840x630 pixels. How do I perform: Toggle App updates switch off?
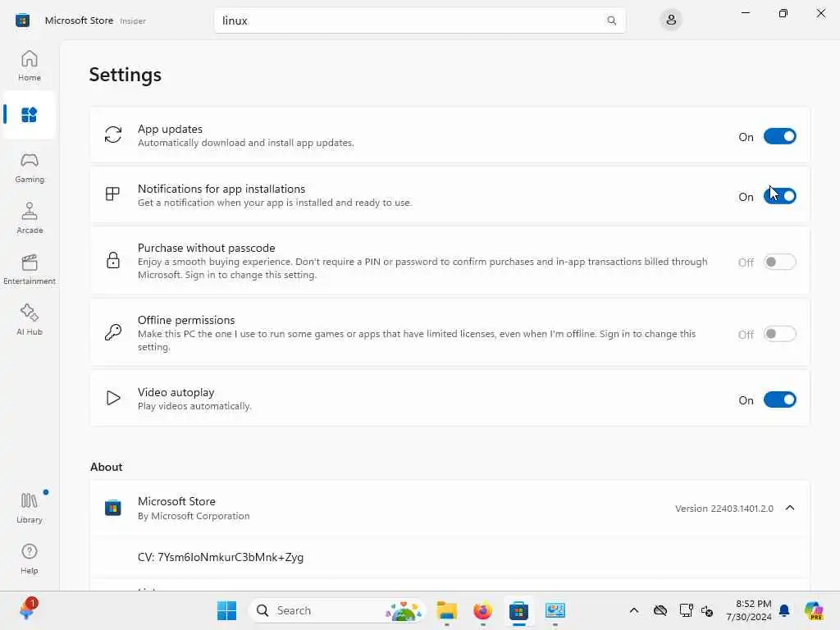779,137
